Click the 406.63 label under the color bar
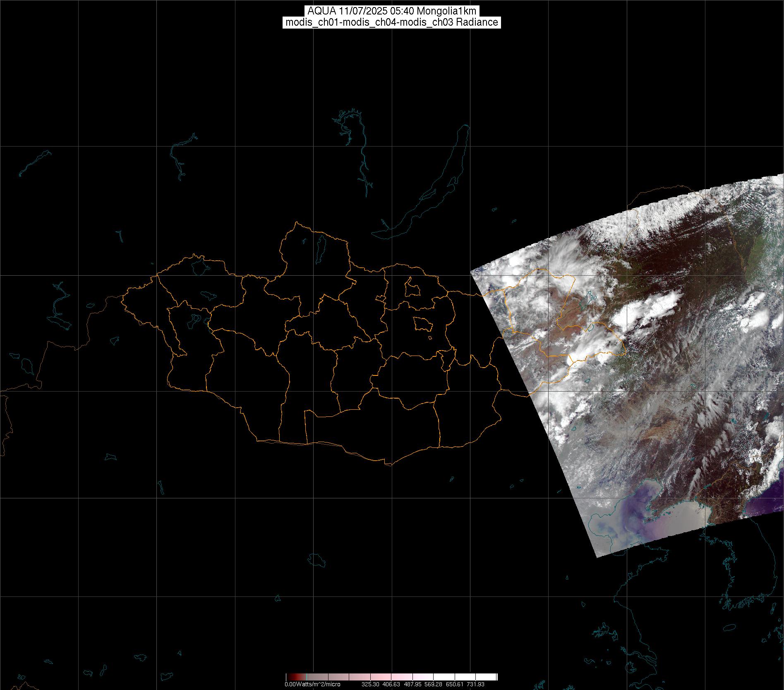The width and height of the screenshot is (784, 690). coord(392,684)
